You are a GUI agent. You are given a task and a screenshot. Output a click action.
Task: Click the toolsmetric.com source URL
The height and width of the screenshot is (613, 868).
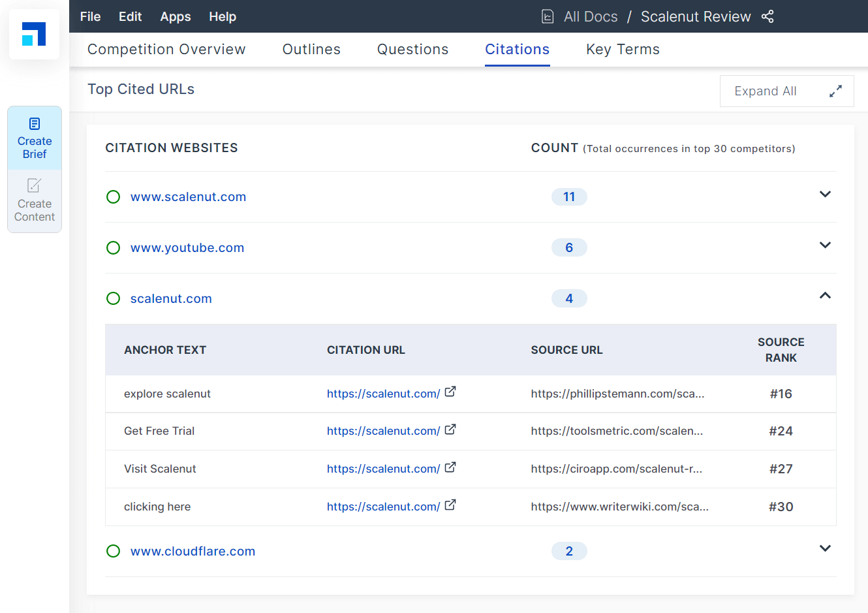[617, 431]
